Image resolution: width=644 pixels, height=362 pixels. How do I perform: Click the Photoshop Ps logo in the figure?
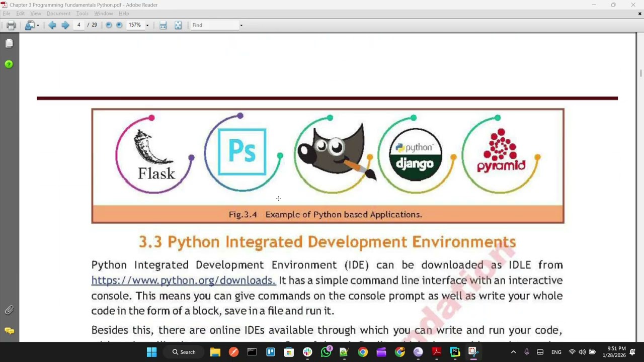point(242,151)
